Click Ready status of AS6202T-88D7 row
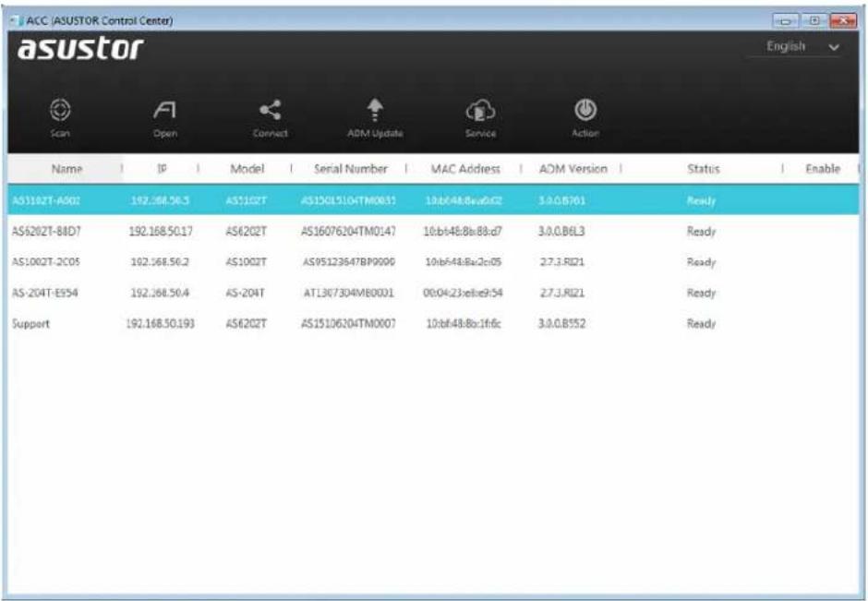 coord(702,232)
